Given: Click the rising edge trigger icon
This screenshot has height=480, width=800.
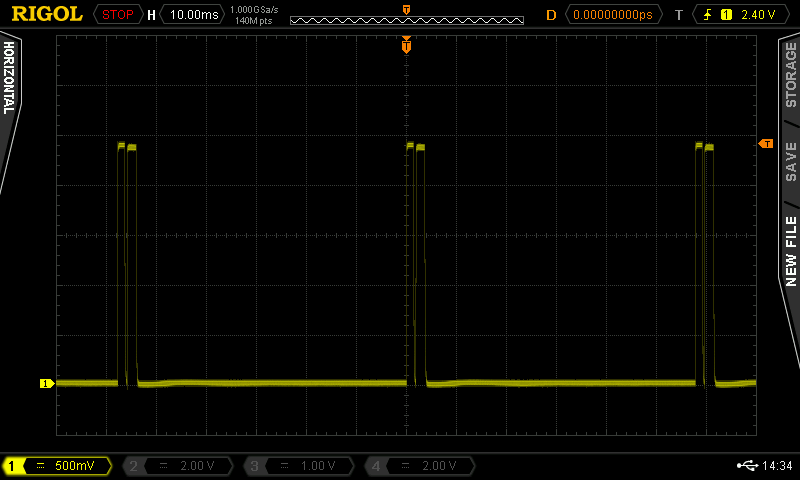Looking at the screenshot, I should coord(708,14).
